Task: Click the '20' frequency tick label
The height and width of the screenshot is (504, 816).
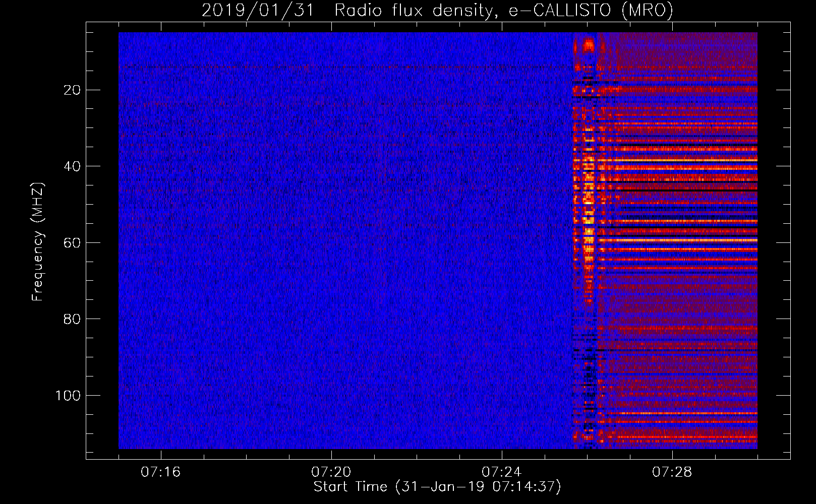Action: [x=72, y=90]
